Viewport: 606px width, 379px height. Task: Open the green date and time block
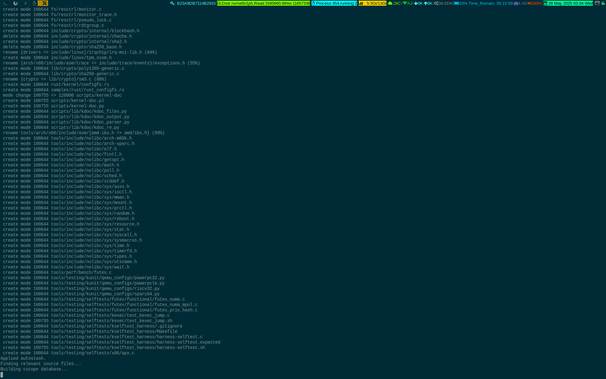[x=568, y=3]
